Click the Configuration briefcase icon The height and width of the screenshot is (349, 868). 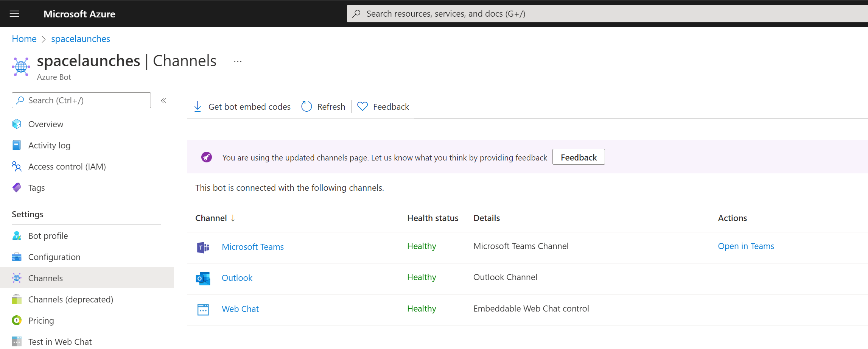coord(17,257)
